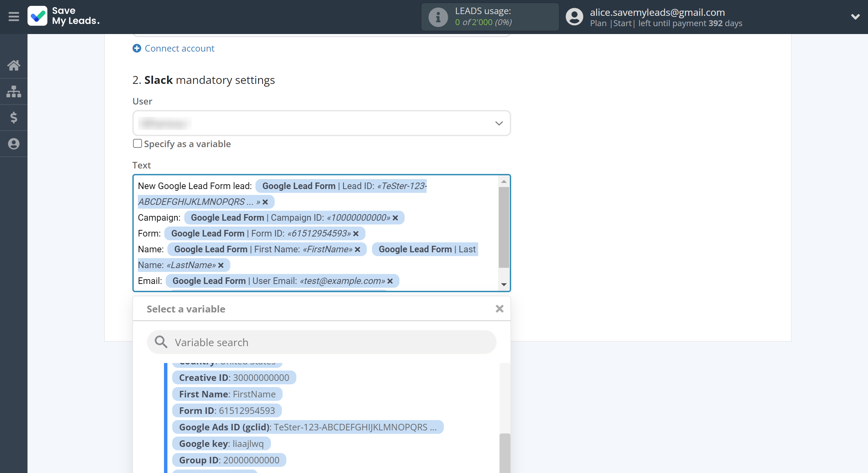The width and height of the screenshot is (868, 473).
Task: Open the billing dollar sidebar icon
Action: point(14,118)
